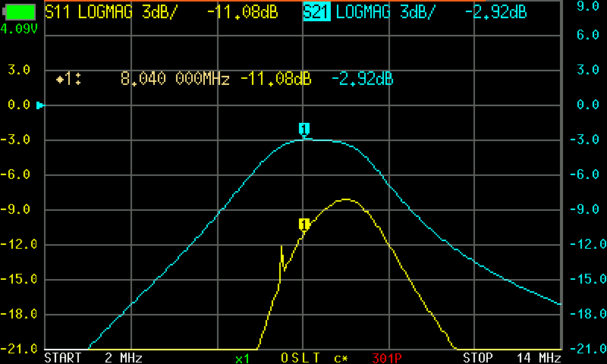Viewport: 607px width, 364px height.
Task: Click the cyan -15.0 right scale label
Action: 588,279
